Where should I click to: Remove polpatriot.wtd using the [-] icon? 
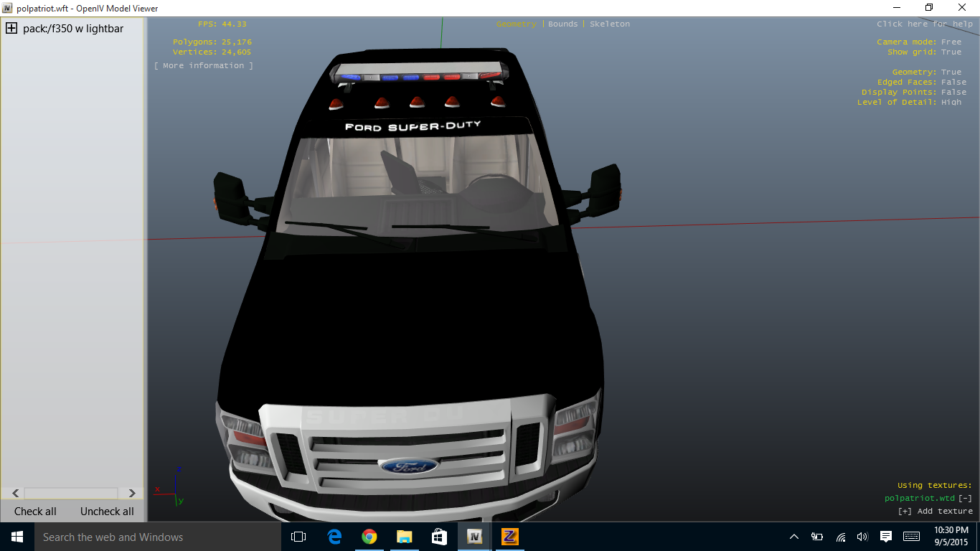(966, 498)
